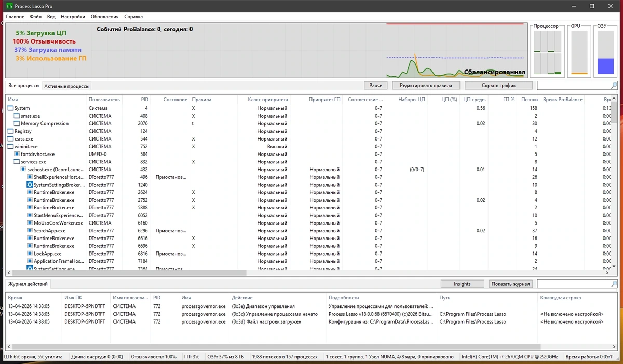This screenshot has width=623, height=364.
Task: Sort by the Потоки column header
Action: 529,99
